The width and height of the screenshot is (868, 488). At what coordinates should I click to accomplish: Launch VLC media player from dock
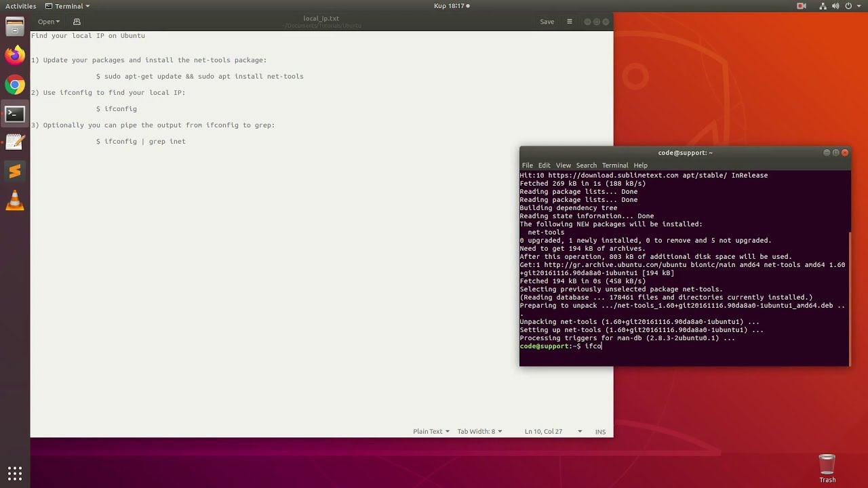click(x=15, y=201)
